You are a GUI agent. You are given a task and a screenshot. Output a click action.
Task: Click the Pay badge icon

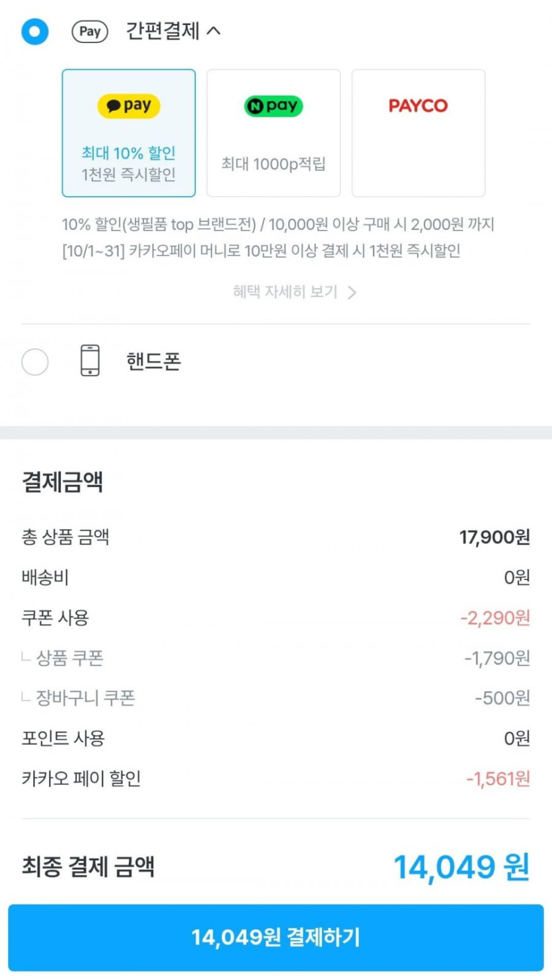click(x=90, y=31)
